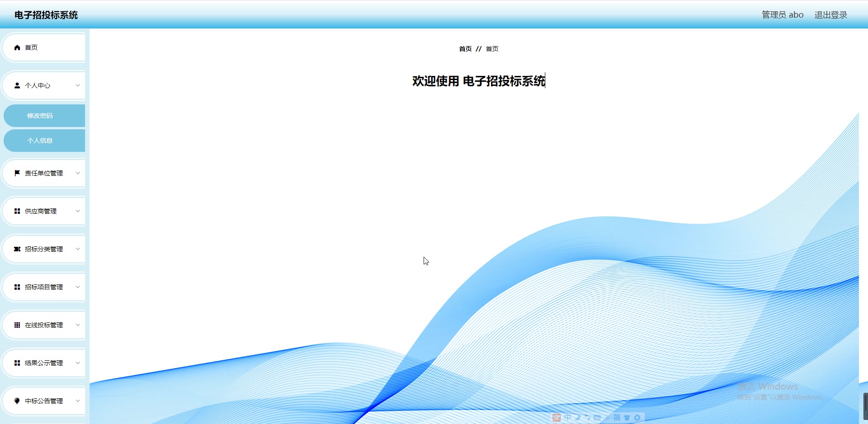
Task: Click the grid icon for 招标项目管理
Action: pos(17,287)
